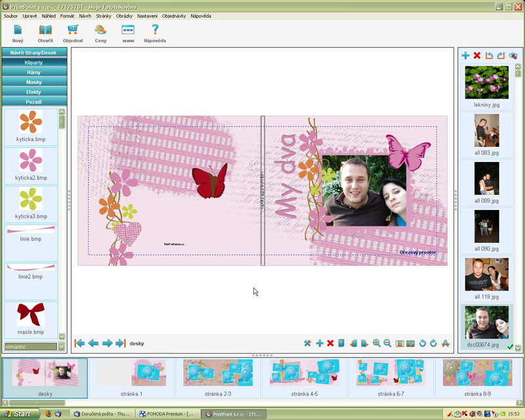The width and height of the screenshot is (525, 420).
Task: Click the text tool letter A icon
Action: pyautogui.click(x=446, y=343)
